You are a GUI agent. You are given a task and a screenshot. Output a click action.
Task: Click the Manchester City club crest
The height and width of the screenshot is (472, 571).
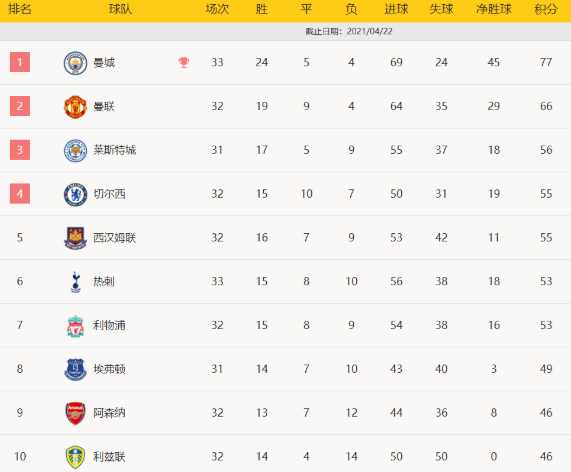tap(75, 63)
